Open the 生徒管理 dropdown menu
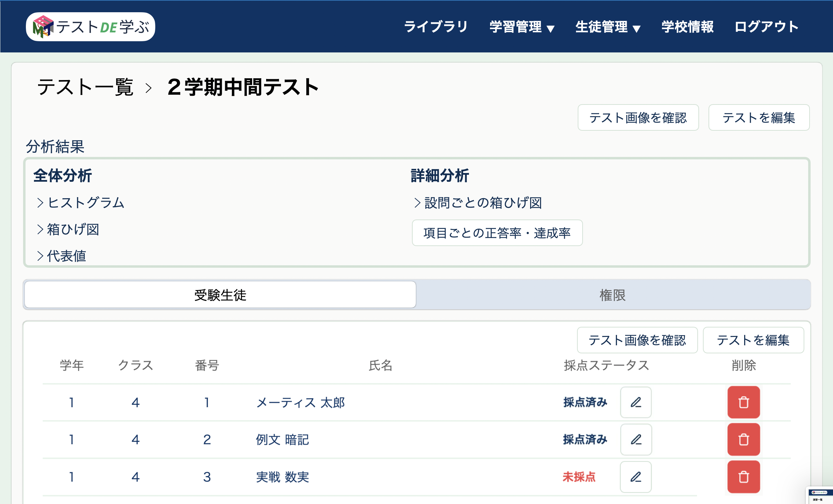This screenshot has height=504, width=833. (608, 27)
